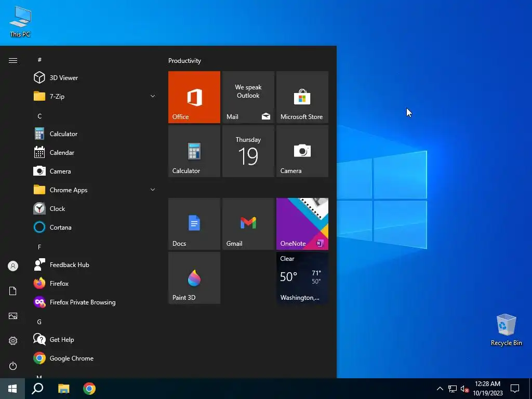The height and width of the screenshot is (399, 532).
Task: Open Settings gear in Start sidebar
Action: [13, 341]
